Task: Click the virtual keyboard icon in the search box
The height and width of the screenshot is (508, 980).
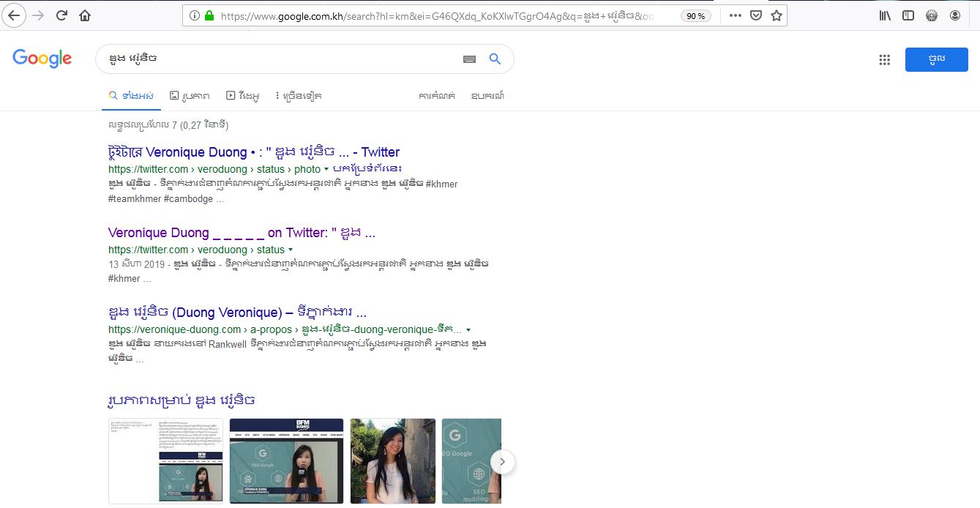Action: pos(469,59)
